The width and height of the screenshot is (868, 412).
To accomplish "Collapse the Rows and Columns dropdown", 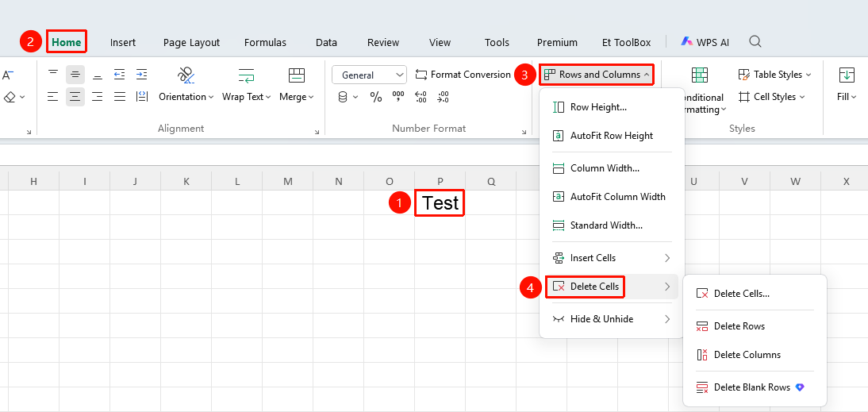I will (x=597, y=74).
